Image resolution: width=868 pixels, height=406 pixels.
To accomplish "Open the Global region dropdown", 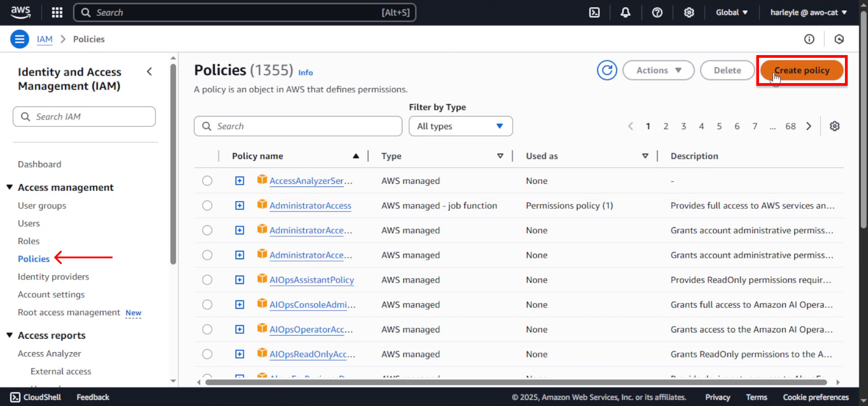I will click(x=731, y=12).
